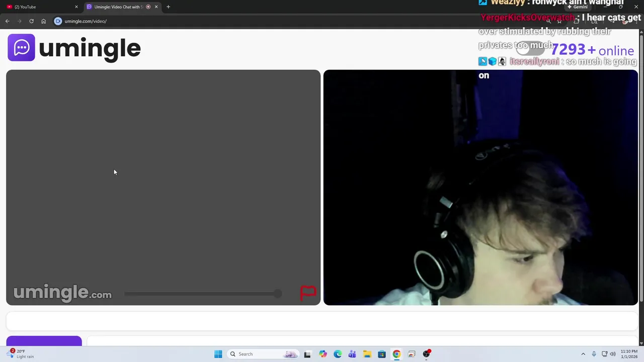Viewport: 644px width, 362px height.
Task: Click the umingle chat bubble logo icon
Action: (21, 47)
